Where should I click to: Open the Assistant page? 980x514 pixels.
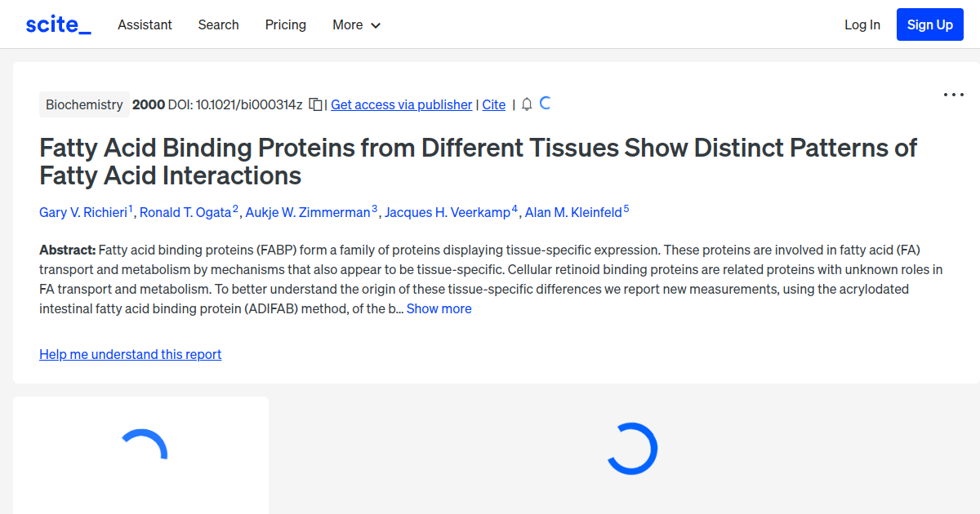click(145, 24)
